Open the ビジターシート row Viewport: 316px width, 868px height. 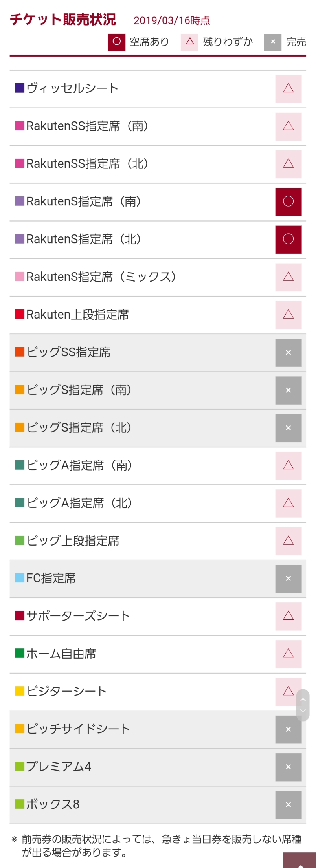tap(66, 691)
